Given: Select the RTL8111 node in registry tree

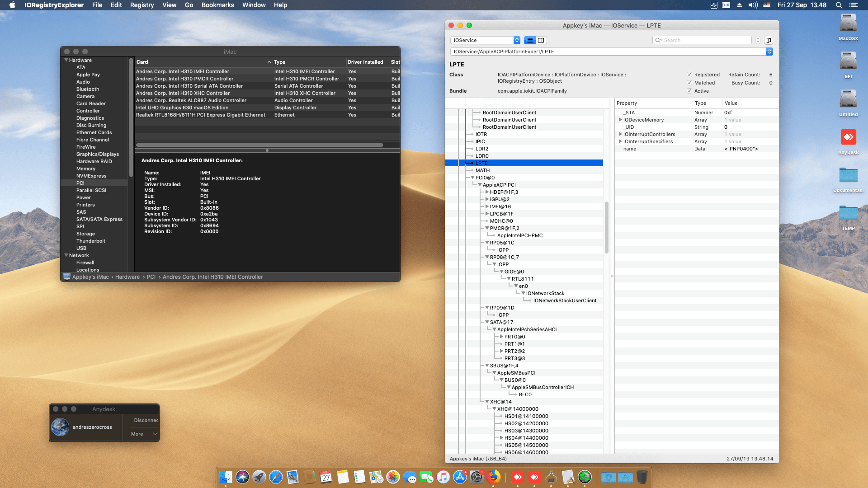Looking at the screenshot, I should click(523, 279).
